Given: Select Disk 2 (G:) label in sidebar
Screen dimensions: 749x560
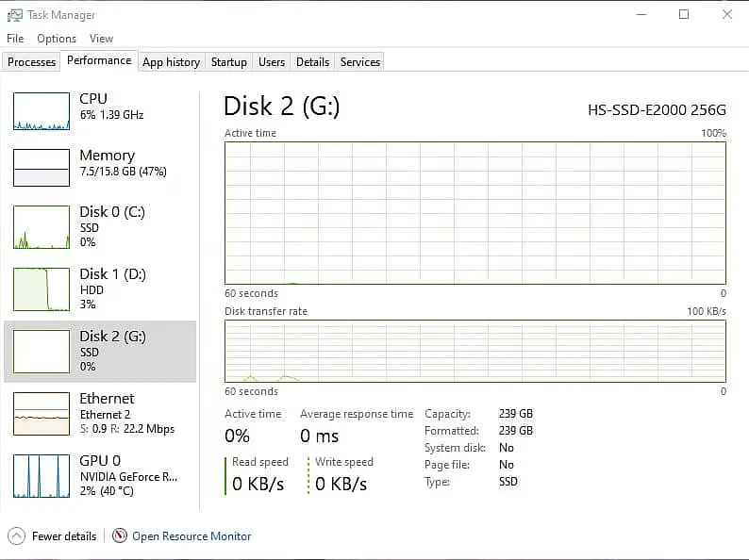Looking at the screenshot, I should [x=113, y=337].
